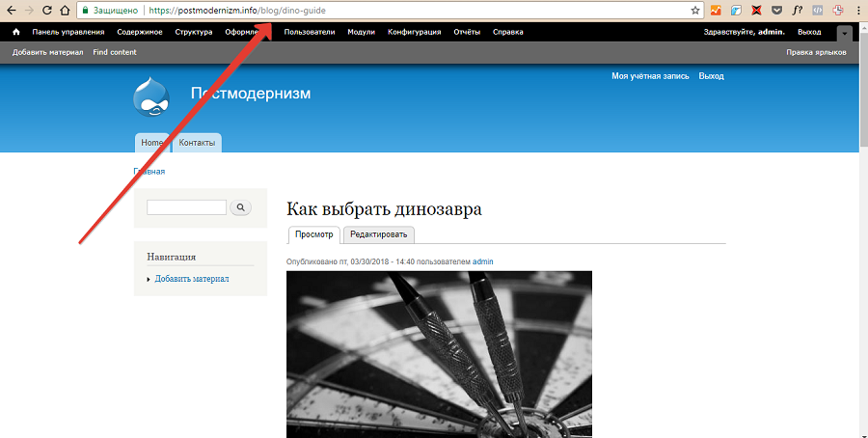Click the Drupal drop logo

(151, 96)
